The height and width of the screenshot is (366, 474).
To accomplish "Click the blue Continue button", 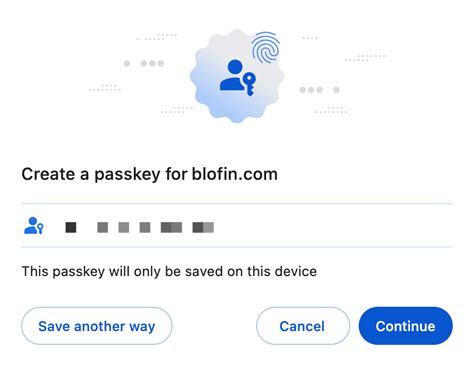I will coord(406,326).
